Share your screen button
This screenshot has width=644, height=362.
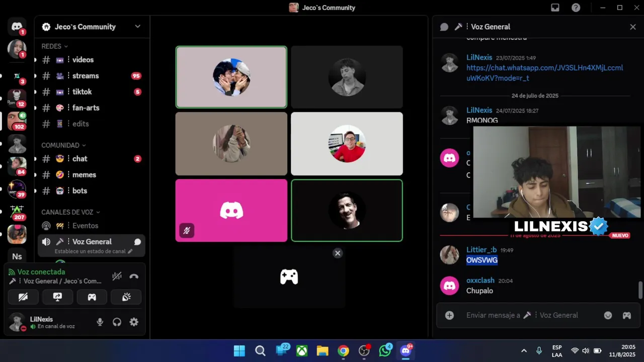(x=57, y=297)
